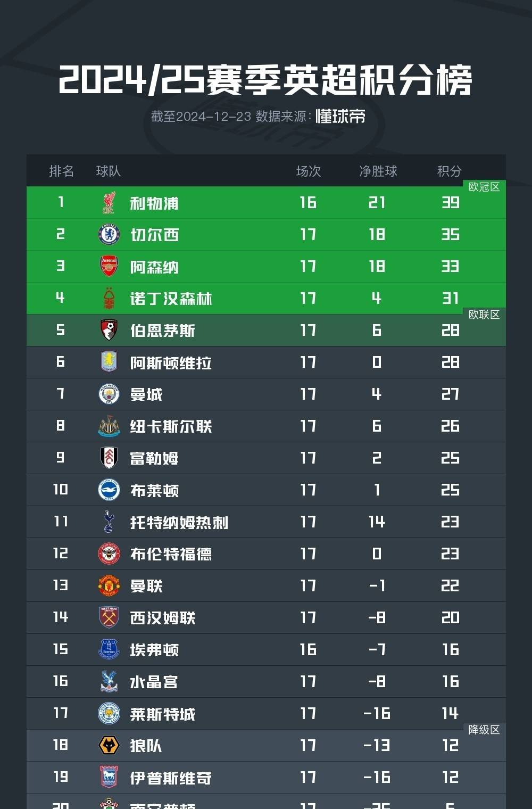Click the 积分 column header

(x=449, y=171)
